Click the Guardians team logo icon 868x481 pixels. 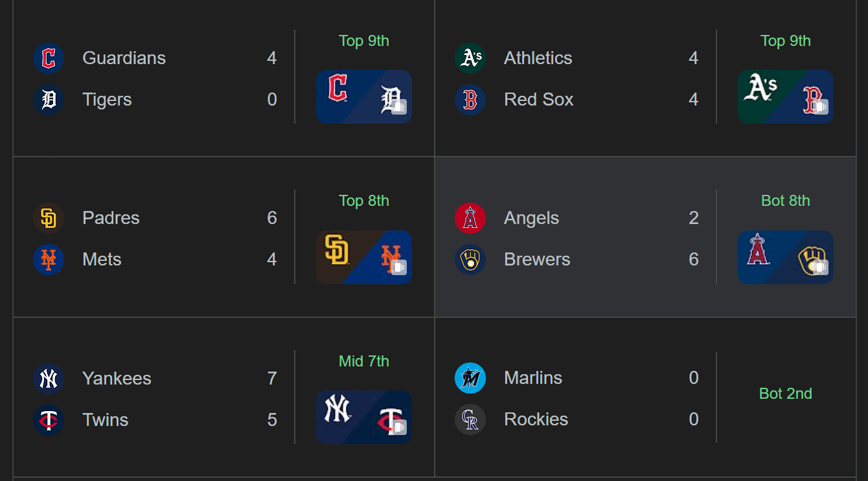(x=49, y=58)
